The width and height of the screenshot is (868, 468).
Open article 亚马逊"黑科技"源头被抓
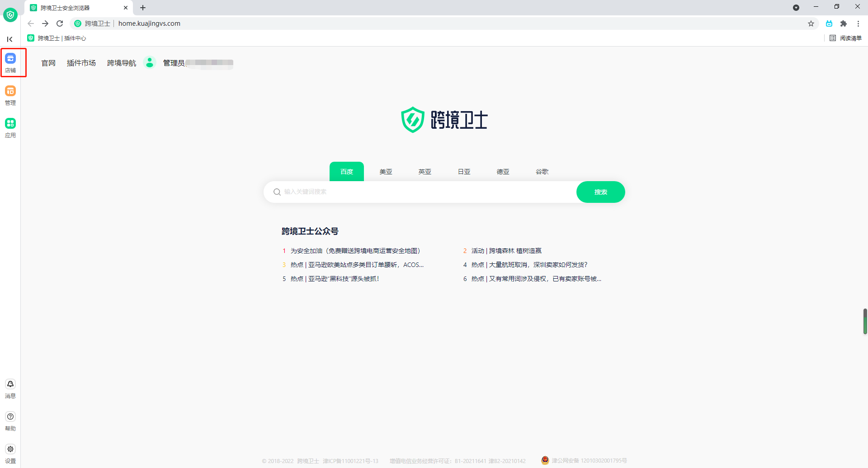(335, 279)
